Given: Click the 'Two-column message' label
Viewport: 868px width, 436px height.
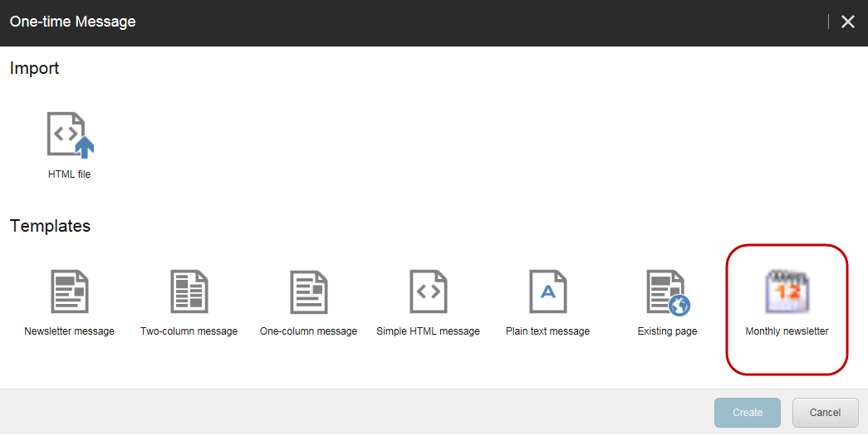Looking at the screenshot, I should coord(189,331).
